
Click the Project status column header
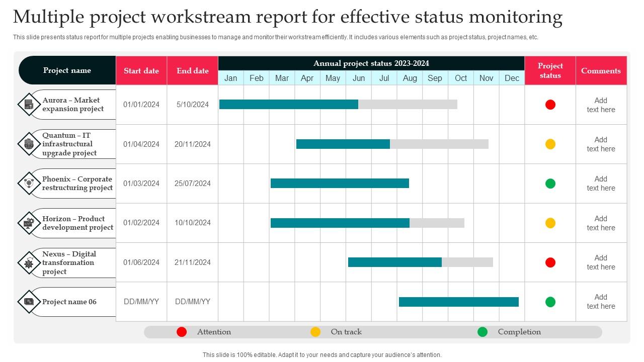[x=550, y=70]
